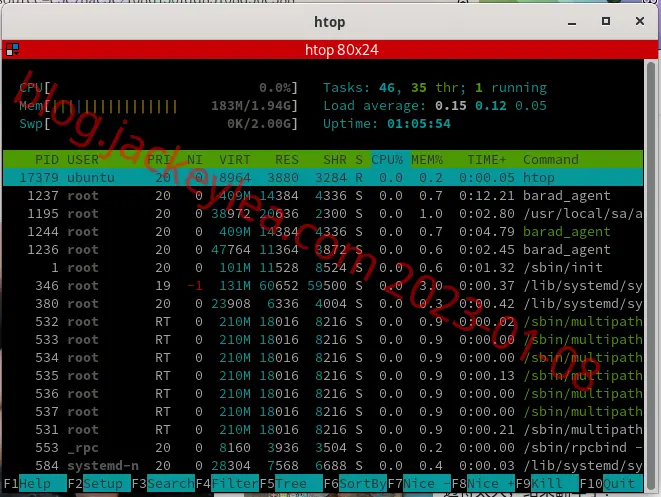Click the Load average values
This screenshot has width=661, height=497.
coord(491,106)
